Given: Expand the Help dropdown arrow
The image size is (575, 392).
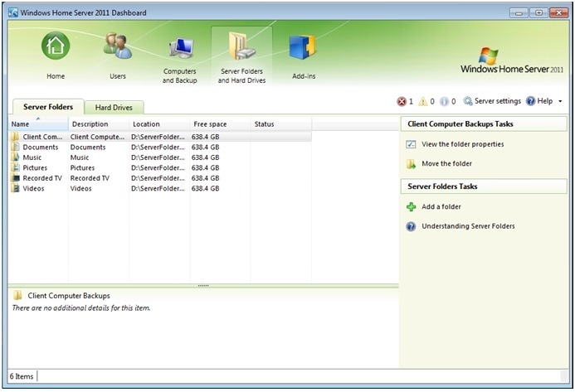Looking at the screenshot, I should tap(561, 102).
